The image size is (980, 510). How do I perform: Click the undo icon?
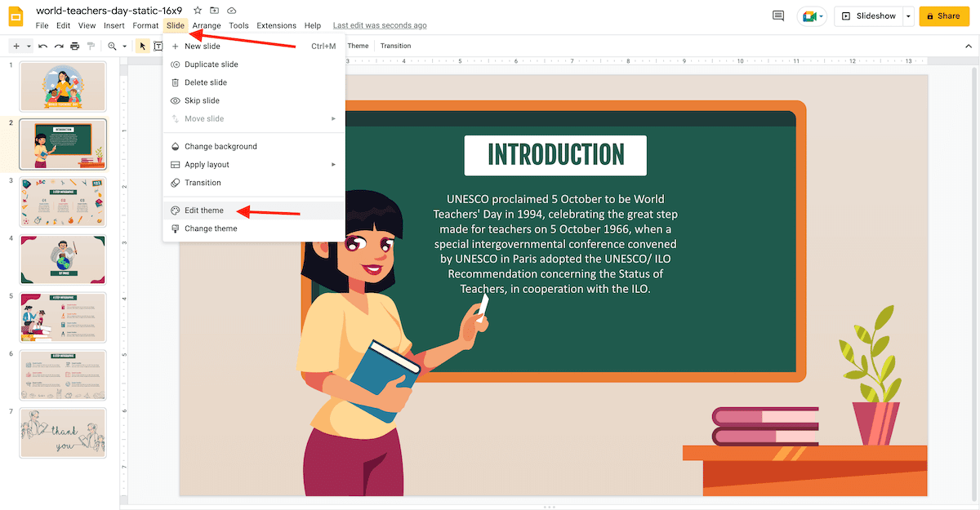click(x=42, y=46)
